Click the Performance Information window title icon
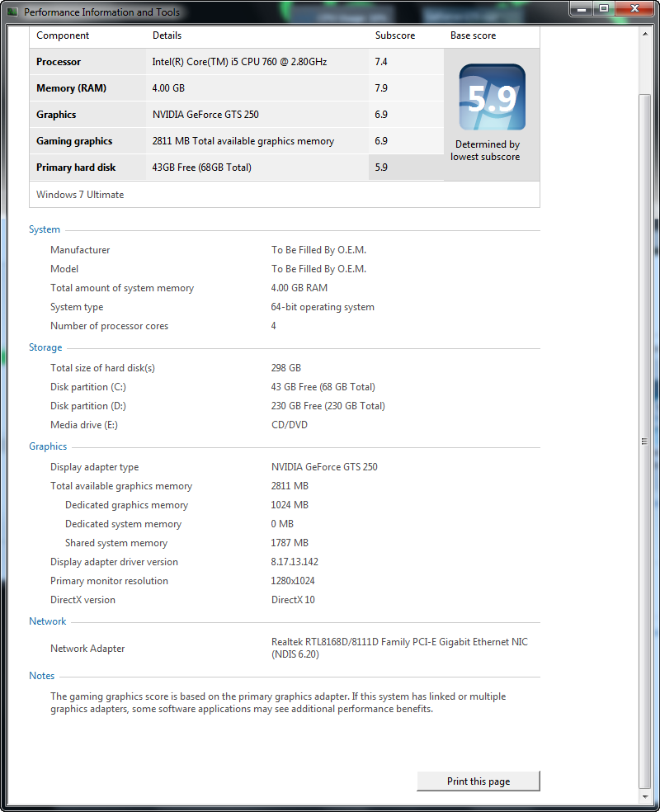Screen dimensions: 660x812 pos(12,12)
